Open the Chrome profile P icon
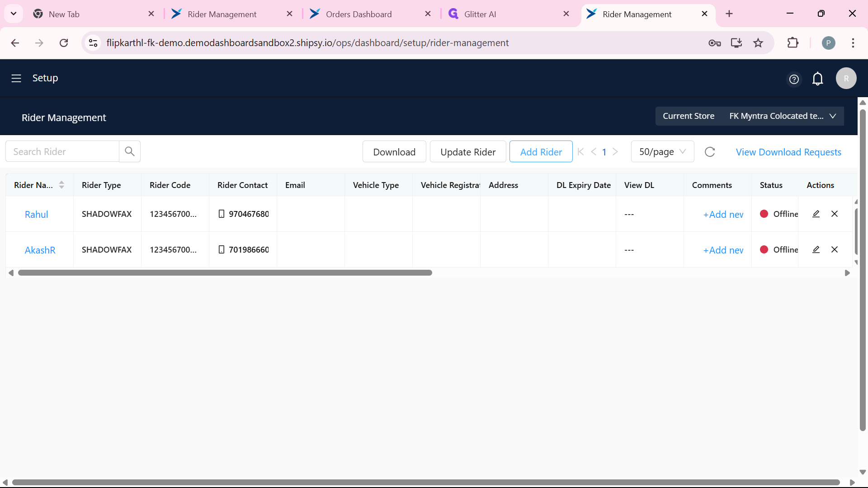Image resolution: width=868 pixels, height=488 pixels. pos(828,43)
